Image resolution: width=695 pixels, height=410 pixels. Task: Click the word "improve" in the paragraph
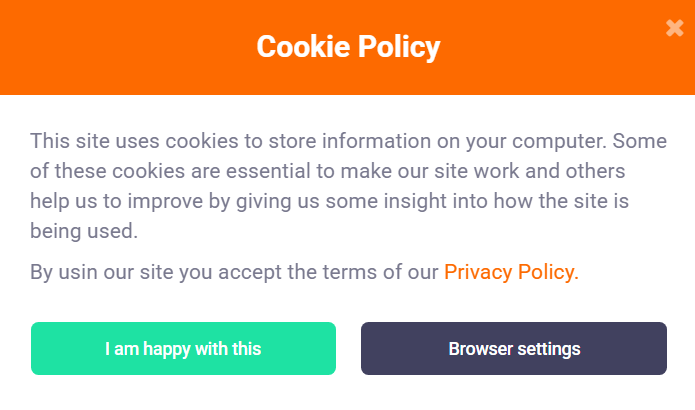click(165, 201)
